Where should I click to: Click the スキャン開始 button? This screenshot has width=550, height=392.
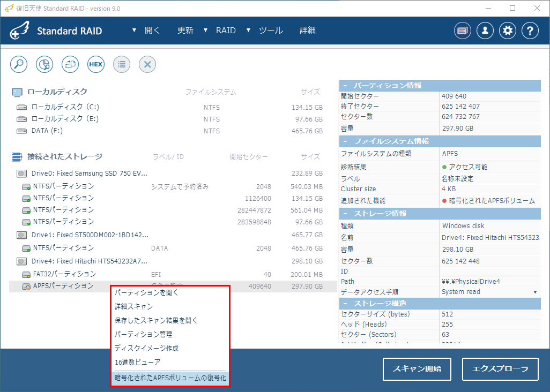417,369
